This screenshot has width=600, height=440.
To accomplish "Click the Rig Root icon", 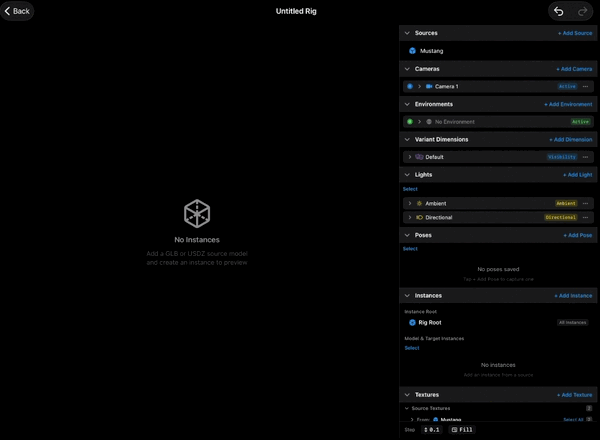I will coord(412,323).
